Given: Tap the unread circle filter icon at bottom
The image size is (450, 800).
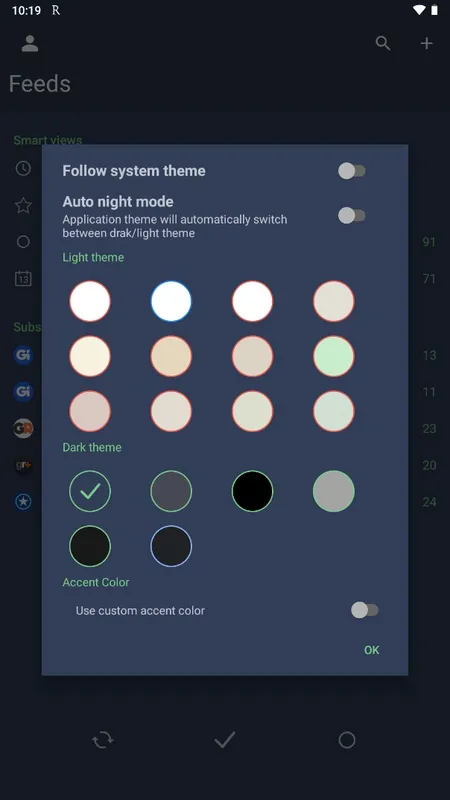Looking at the screenshot, I should coord(347,740).
